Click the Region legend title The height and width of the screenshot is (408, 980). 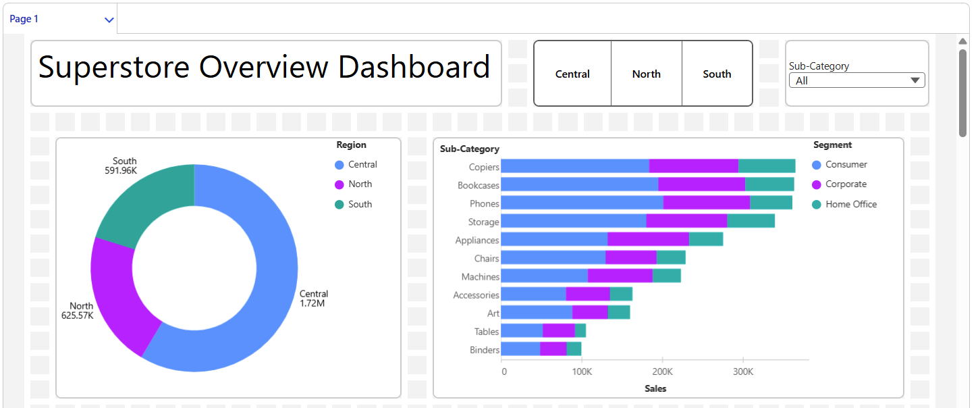(352, 145)
